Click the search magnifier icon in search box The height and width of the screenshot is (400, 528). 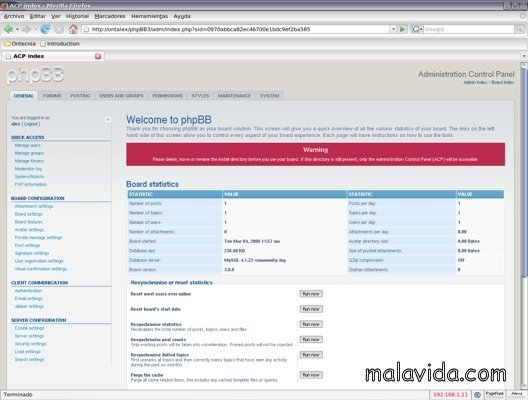[x=519, y=30]
